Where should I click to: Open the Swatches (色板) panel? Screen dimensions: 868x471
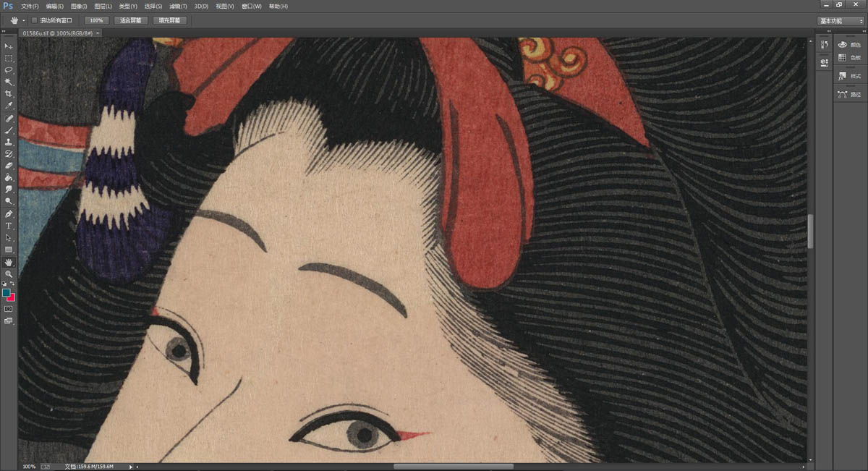point(850,57)
